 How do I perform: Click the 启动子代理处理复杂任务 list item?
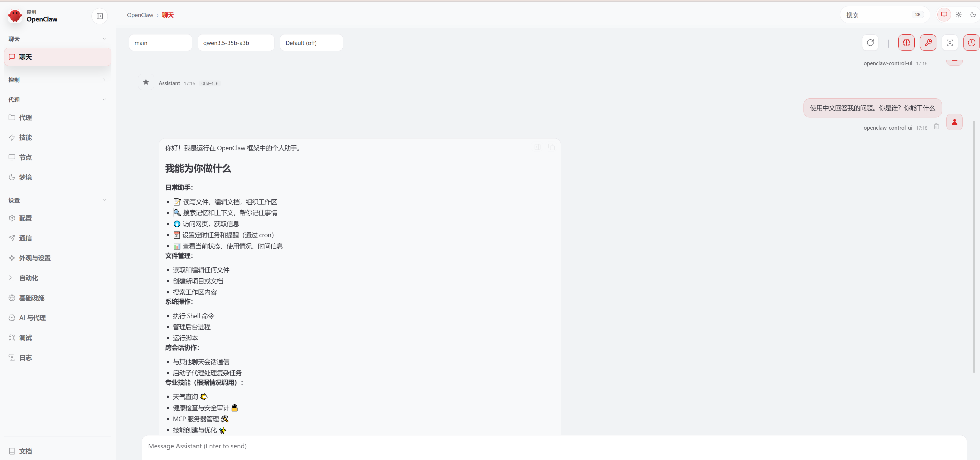point(207,373)
